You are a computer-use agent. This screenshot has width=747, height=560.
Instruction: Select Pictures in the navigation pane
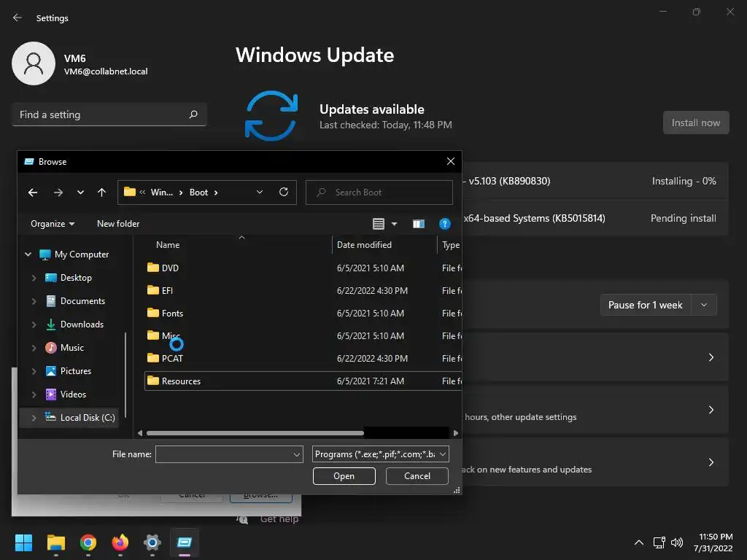point(75,371)
